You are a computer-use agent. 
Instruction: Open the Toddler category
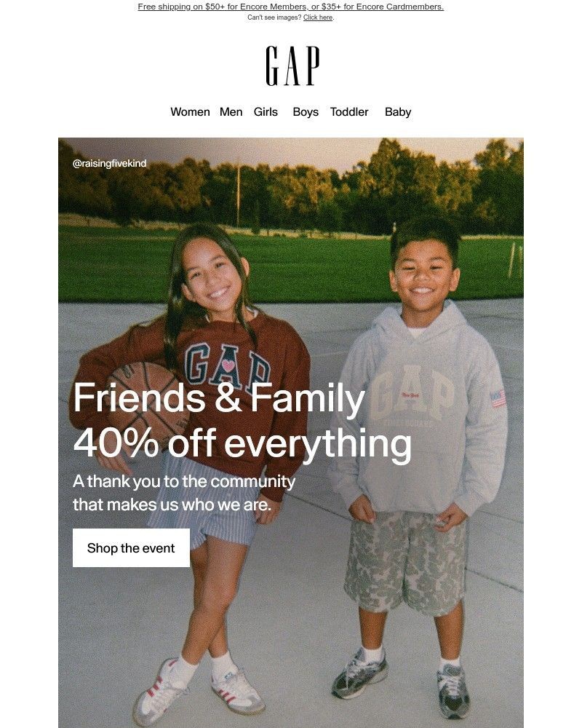click(x=349, y=112)
